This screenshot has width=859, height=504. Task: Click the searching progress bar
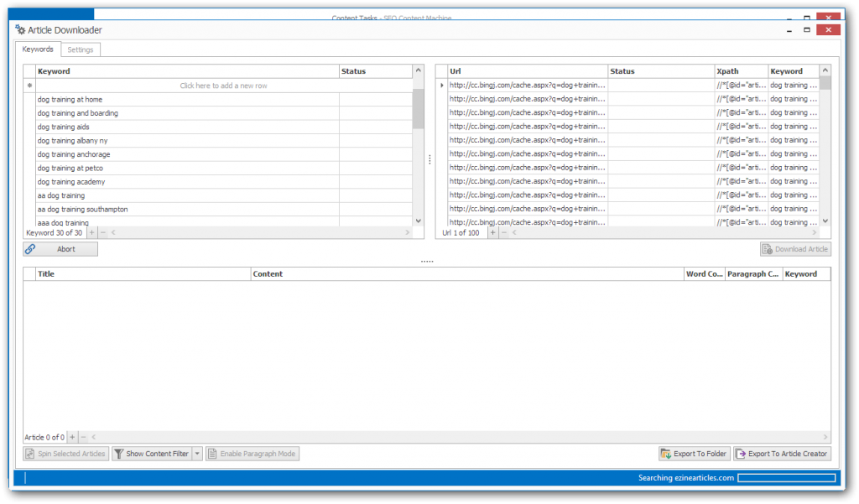coord(786,478)
